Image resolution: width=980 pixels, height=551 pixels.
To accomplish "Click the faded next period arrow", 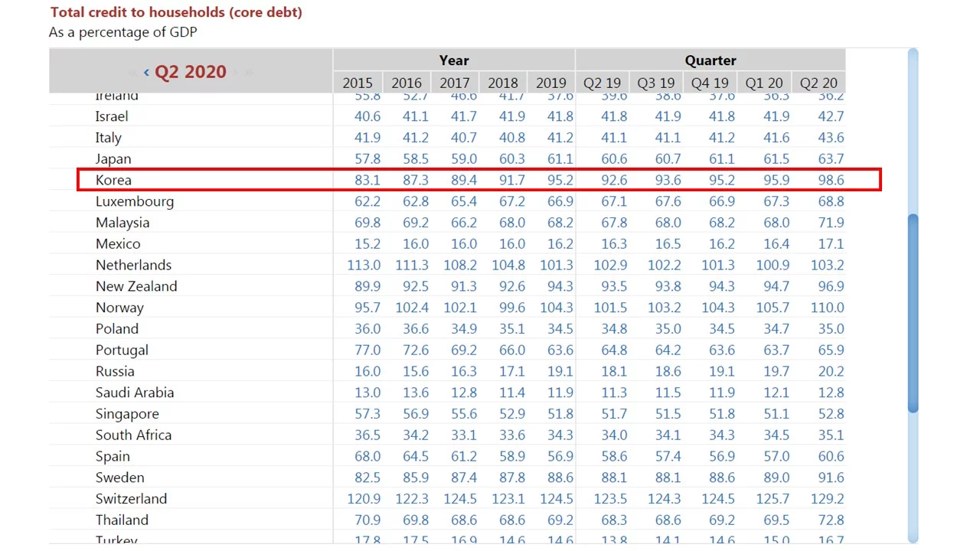I will [x=236, y=72].
